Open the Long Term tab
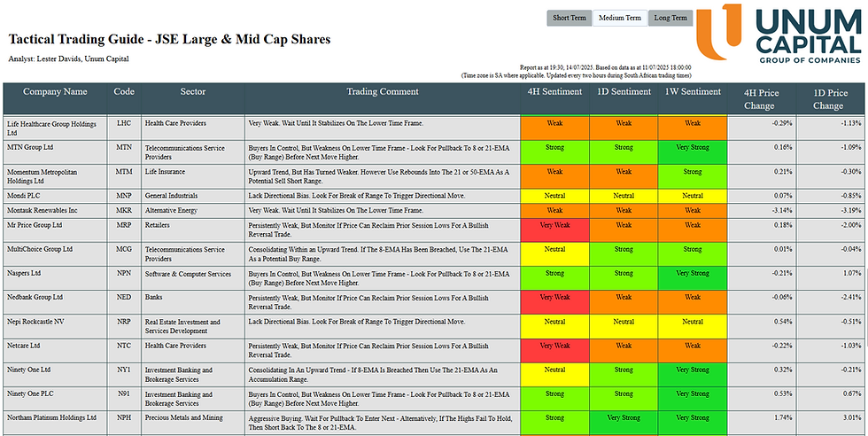Image resolution: width=868 pixels, height=436 pixels. [x=670, y=18]
